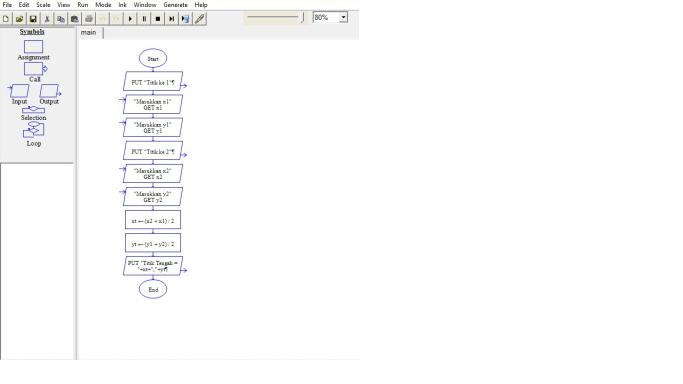This screenshot has width=683, height=384.
Task: Select the GET x2 input box
Action: pos(153,174)
